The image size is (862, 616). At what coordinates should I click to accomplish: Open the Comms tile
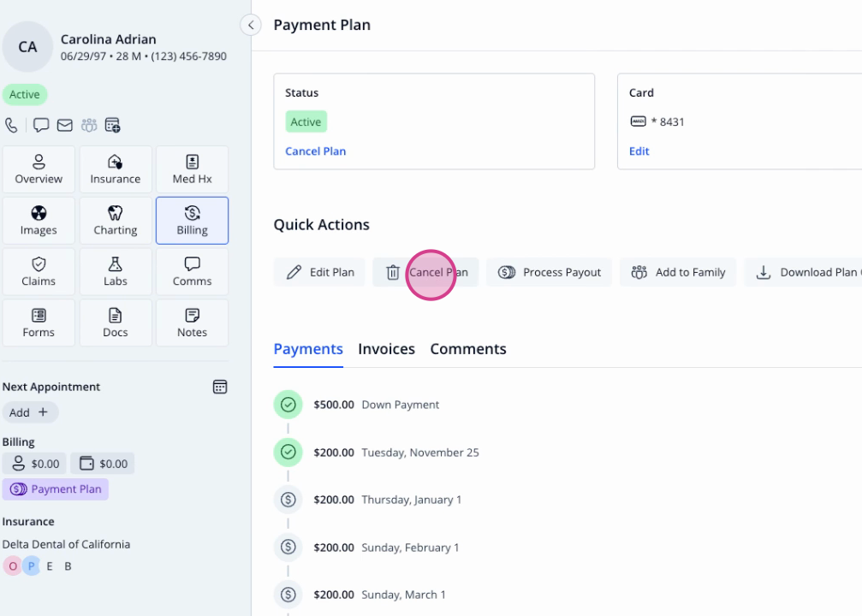pyautogui.click(x=192, y=271)
